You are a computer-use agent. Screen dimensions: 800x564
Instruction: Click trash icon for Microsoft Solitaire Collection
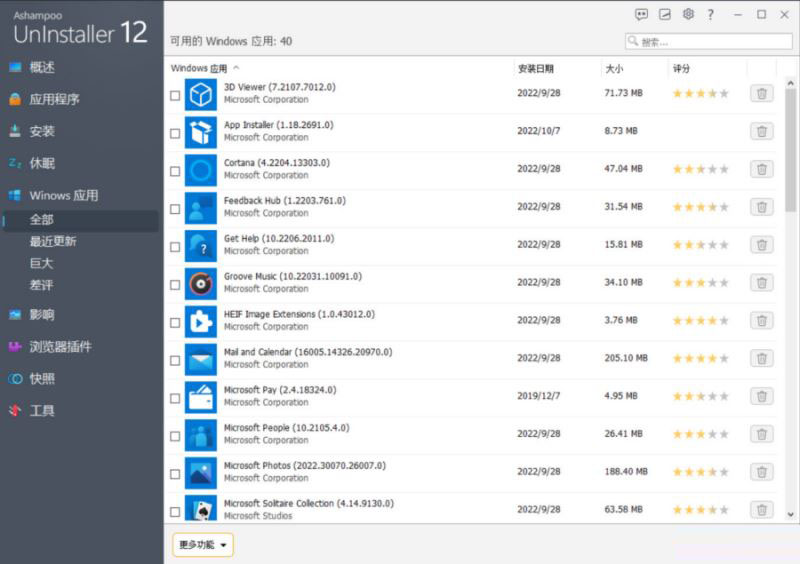pos(761,509)
